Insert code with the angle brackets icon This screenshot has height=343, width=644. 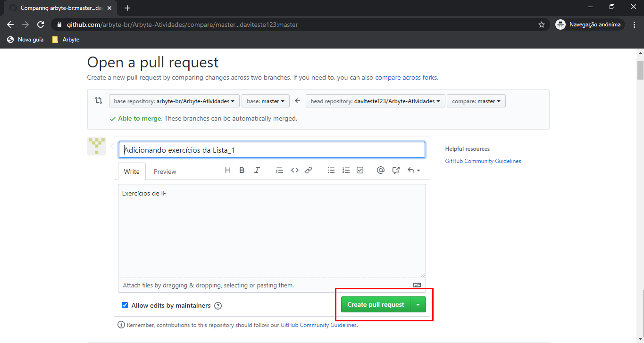pos(295,171)
